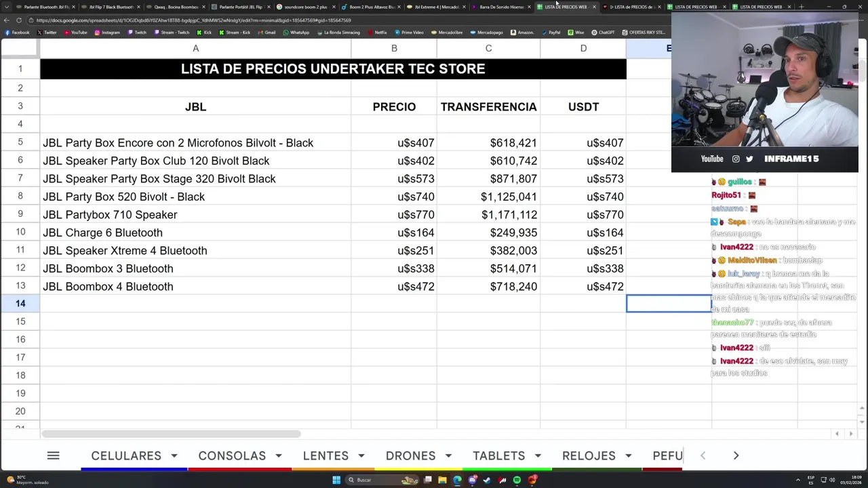Open the Windows Start menu

point(336,480)
